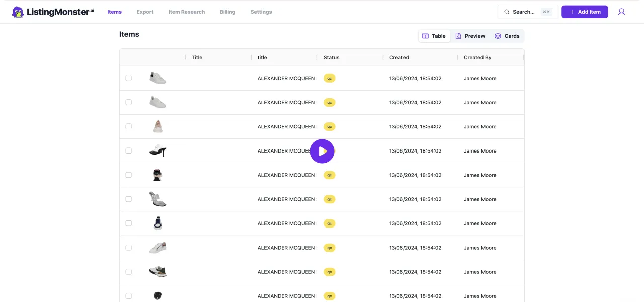Open the grey and white runner thumbnail
The width and height of the screenshot is (644, 302).
click(158, 271)
